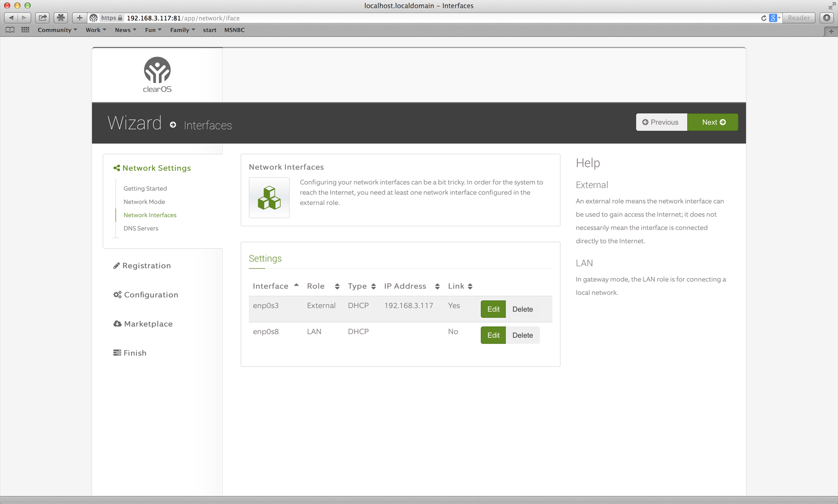Viewport: 838px width, 504px height.
Task: Delete the enp0s8 interface
Action: pyautogui.click(x=523, y=335)
